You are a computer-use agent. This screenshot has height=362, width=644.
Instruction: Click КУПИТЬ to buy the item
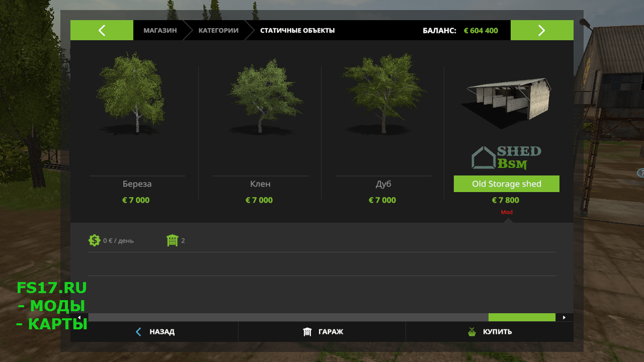[x=490, y=332]
